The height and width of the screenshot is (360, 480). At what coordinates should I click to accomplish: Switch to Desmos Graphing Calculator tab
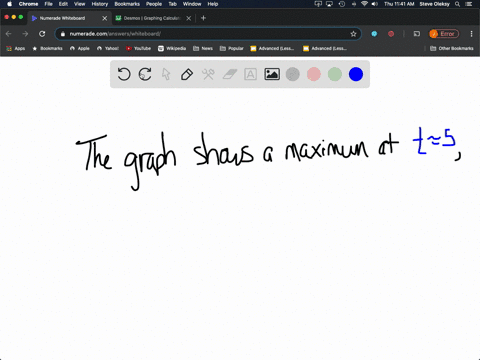pyautogui.click(x=152, y=18)
